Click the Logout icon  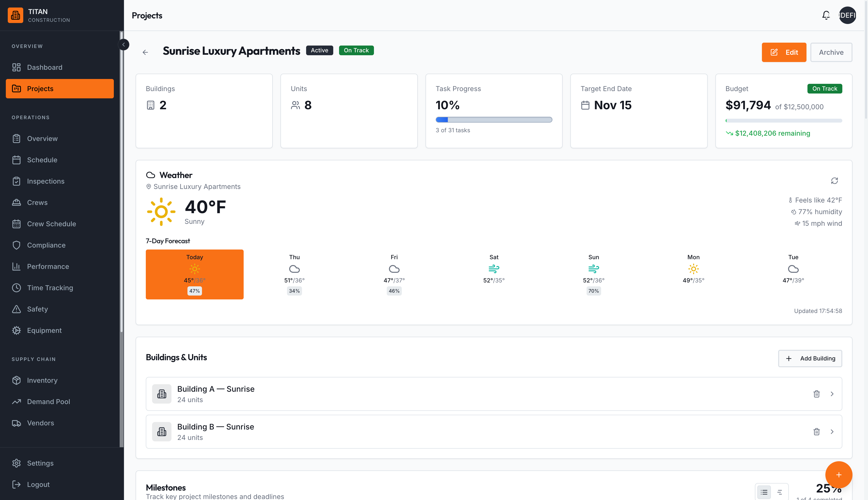point(16,484)
